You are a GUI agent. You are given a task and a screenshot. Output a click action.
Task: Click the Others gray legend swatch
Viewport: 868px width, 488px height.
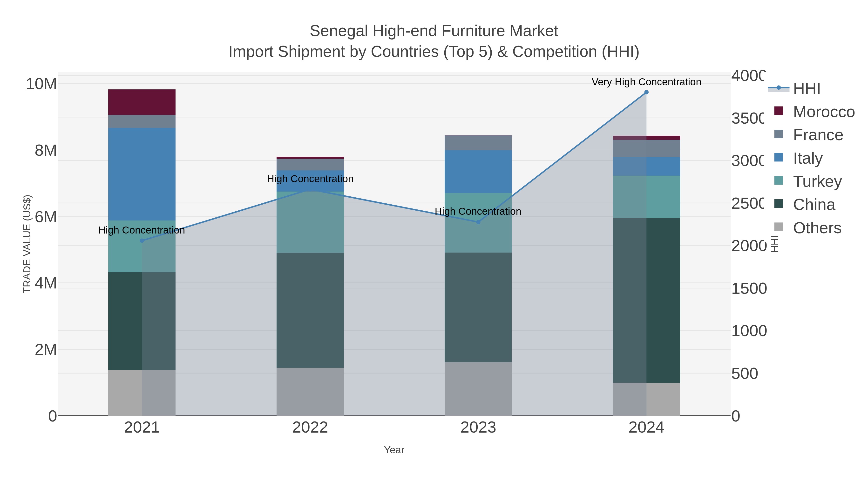pos(779,227)
